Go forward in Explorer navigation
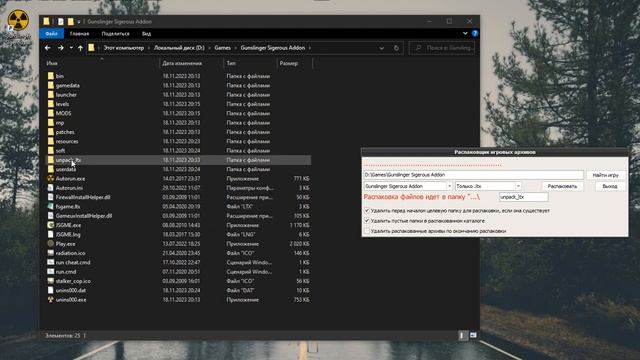The width and height of the screenshot is (640, 360). [60, 48]
